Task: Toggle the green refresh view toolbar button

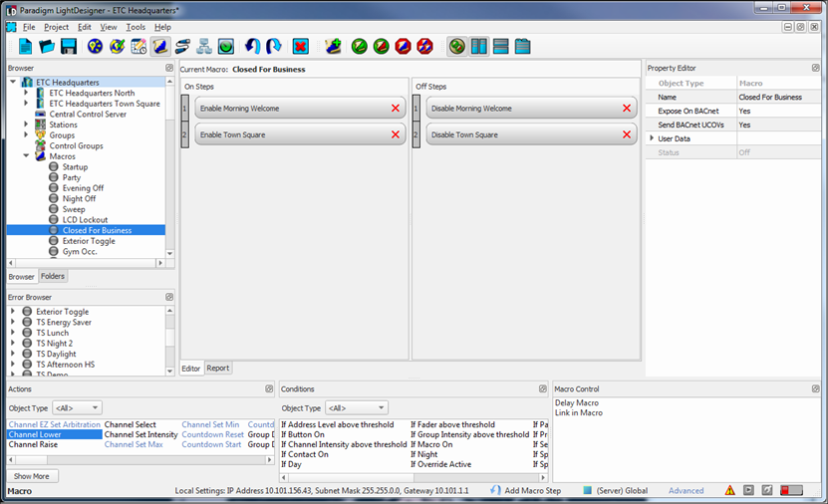Action: (457, 47)
